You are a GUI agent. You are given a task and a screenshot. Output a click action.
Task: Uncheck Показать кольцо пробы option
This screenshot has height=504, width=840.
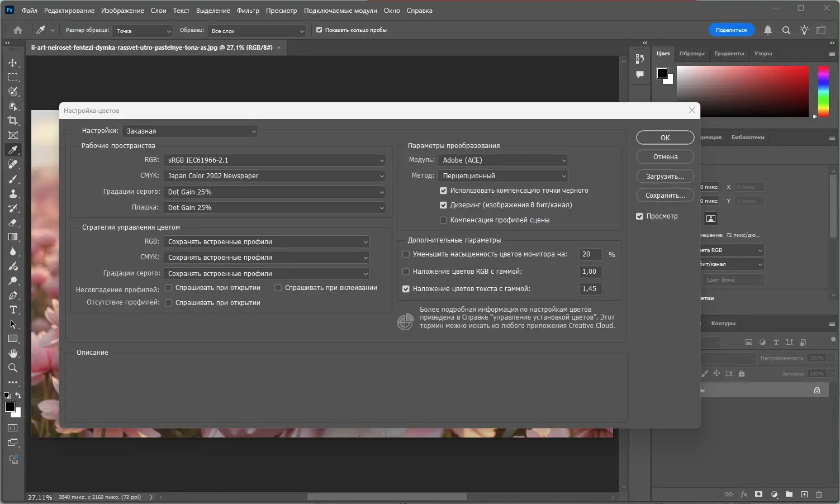[x=319, y=30]
